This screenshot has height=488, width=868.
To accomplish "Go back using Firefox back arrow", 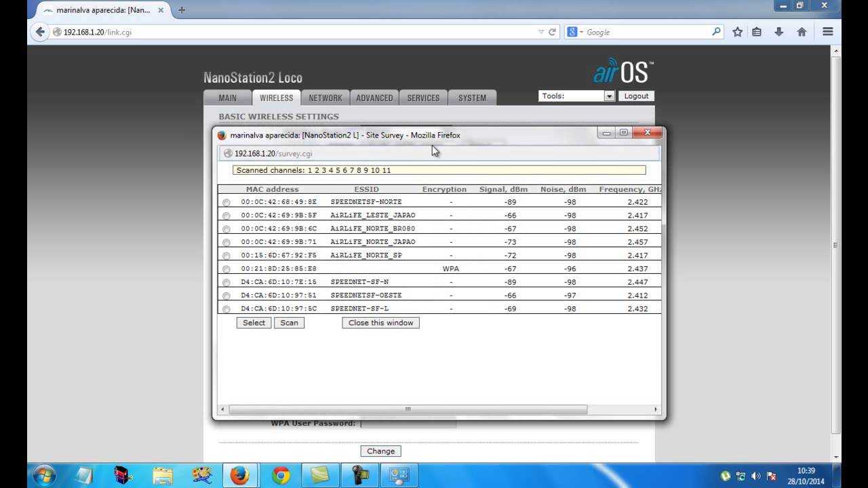I will point(39,32).
